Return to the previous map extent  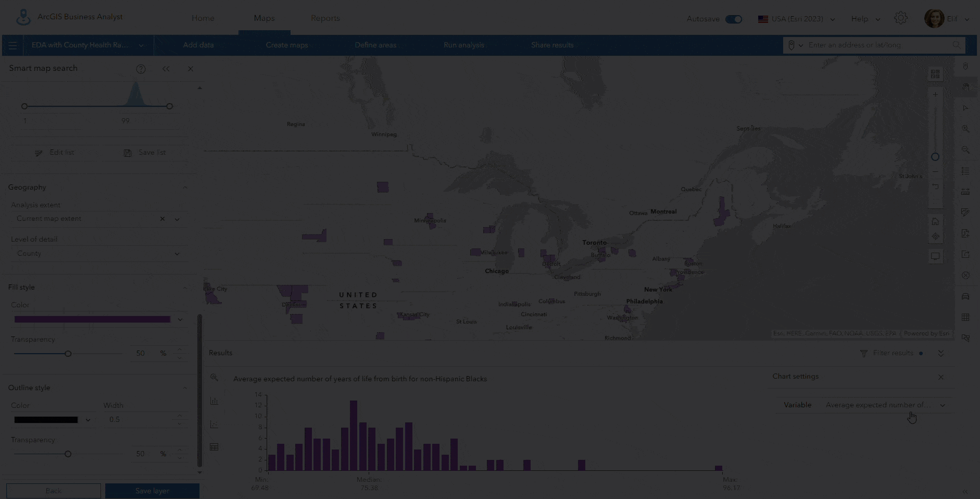935,186
